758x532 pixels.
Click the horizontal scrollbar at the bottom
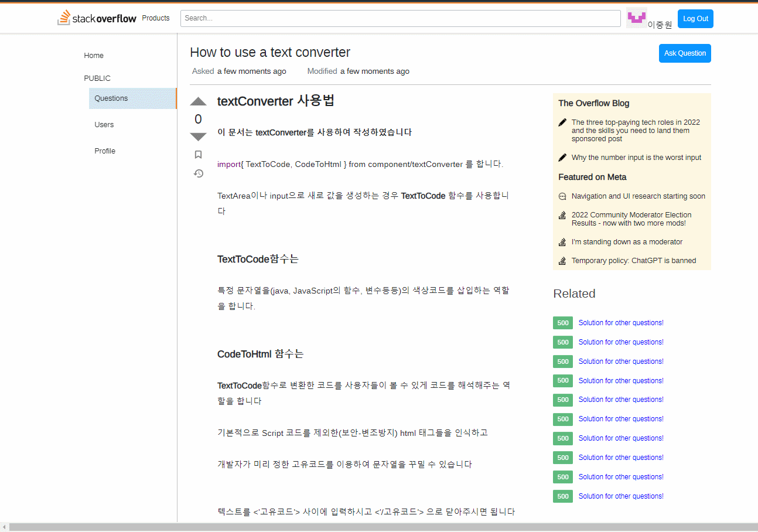[383, 527]
